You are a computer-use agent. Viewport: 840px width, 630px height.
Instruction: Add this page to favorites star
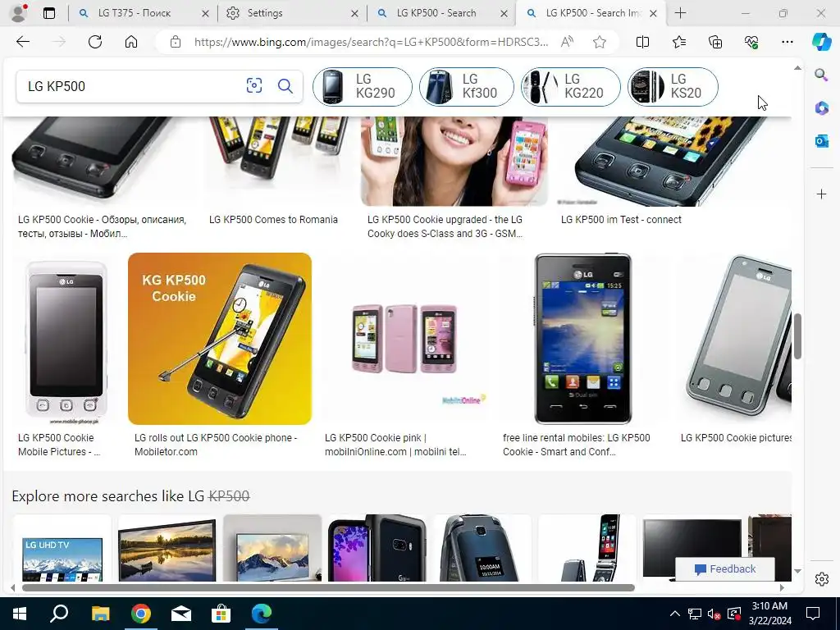pyautogui.click(x=600, y=42)
